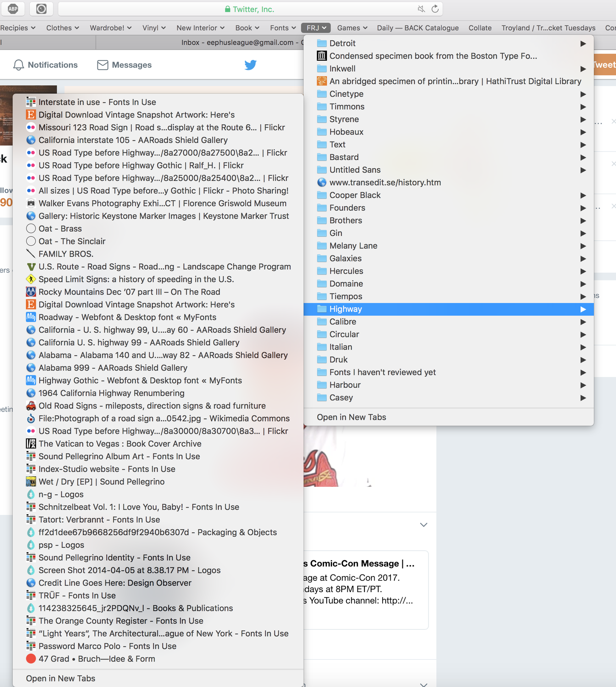
Task: Click the Flickr icon beside Missouri 123 Road Sign
Action: [x=31, y=127]
